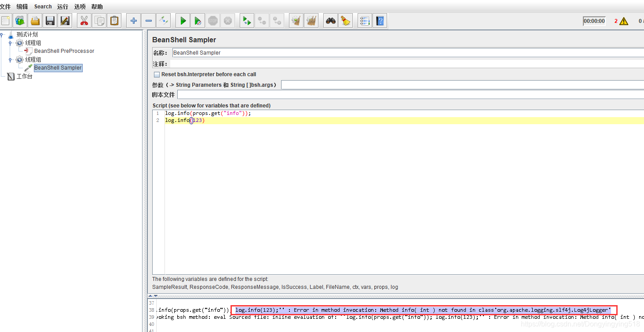Screen dimensions: 644x332
Task: Open Search with binoculars icon
Action: (x=330, y=21)
